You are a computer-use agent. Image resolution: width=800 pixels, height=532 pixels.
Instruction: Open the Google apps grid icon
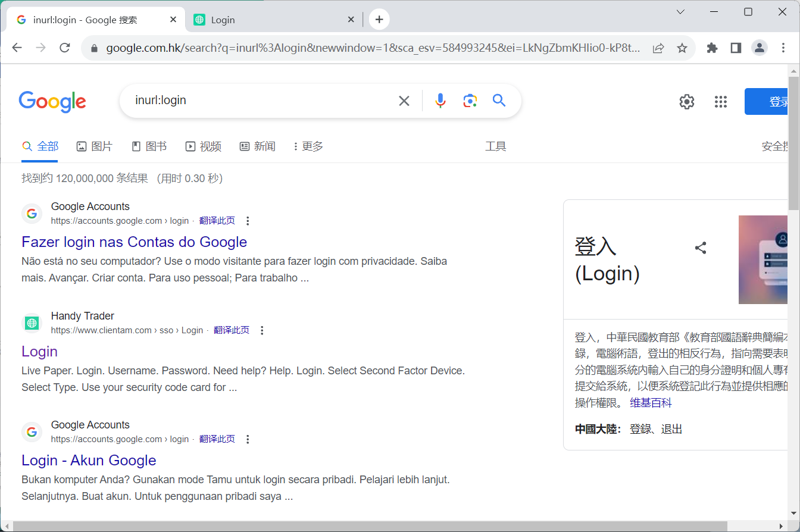pos(721,102)
